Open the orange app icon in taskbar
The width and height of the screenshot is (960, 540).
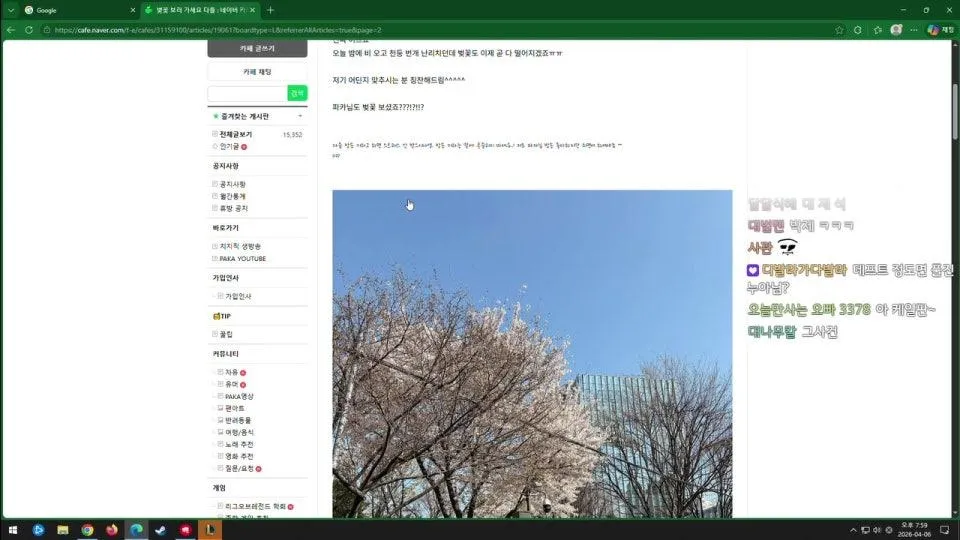click(x=210, y=530)
